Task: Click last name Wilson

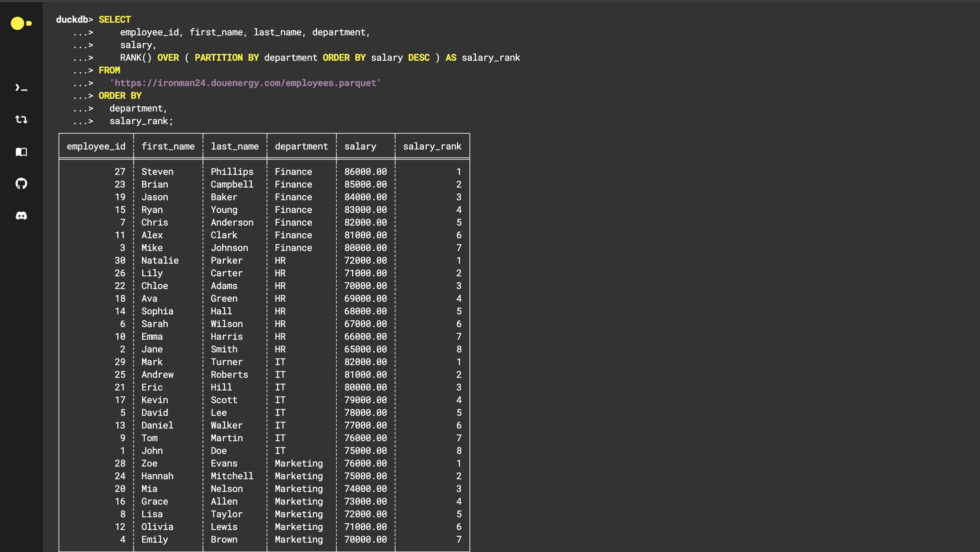Action: point(227,324)
